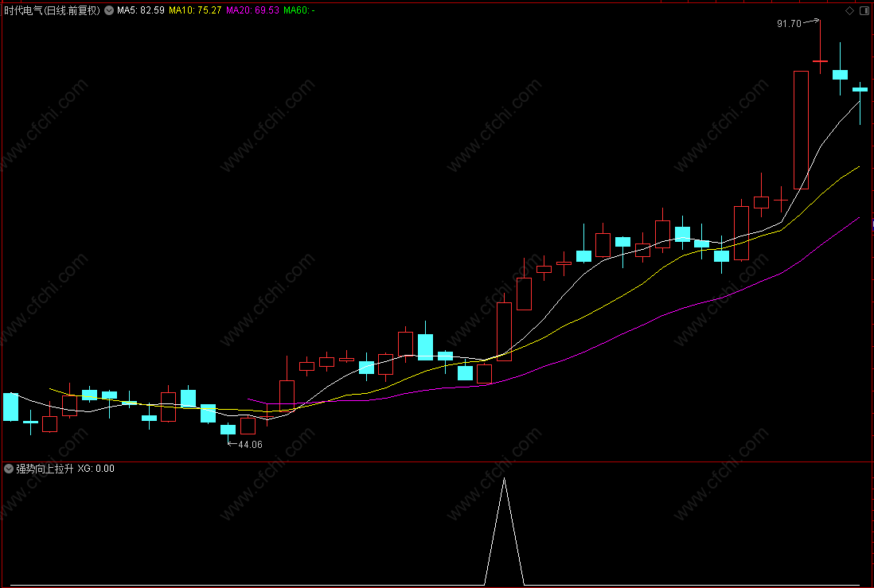Image resolution: width=874 pixels, height=588 pixels.
Task: Click the small square icon at top right
Action: pyautogui.click(x=864, y=10)
